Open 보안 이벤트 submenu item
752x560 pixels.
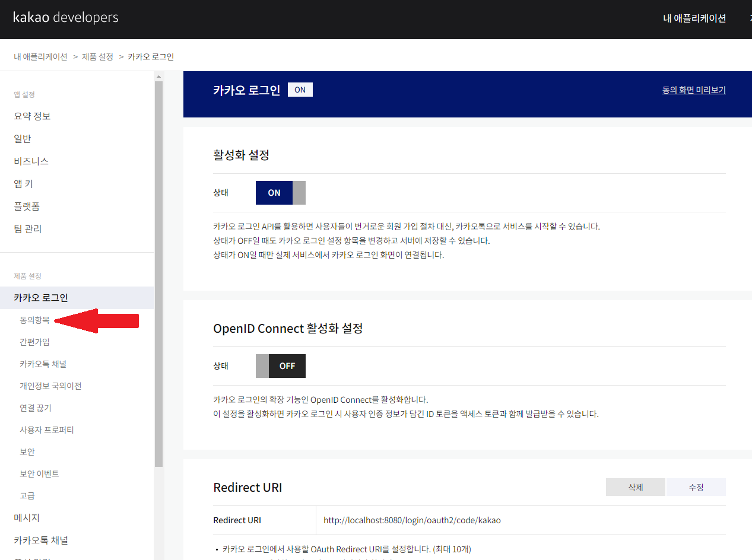click(x=39, y=474)
